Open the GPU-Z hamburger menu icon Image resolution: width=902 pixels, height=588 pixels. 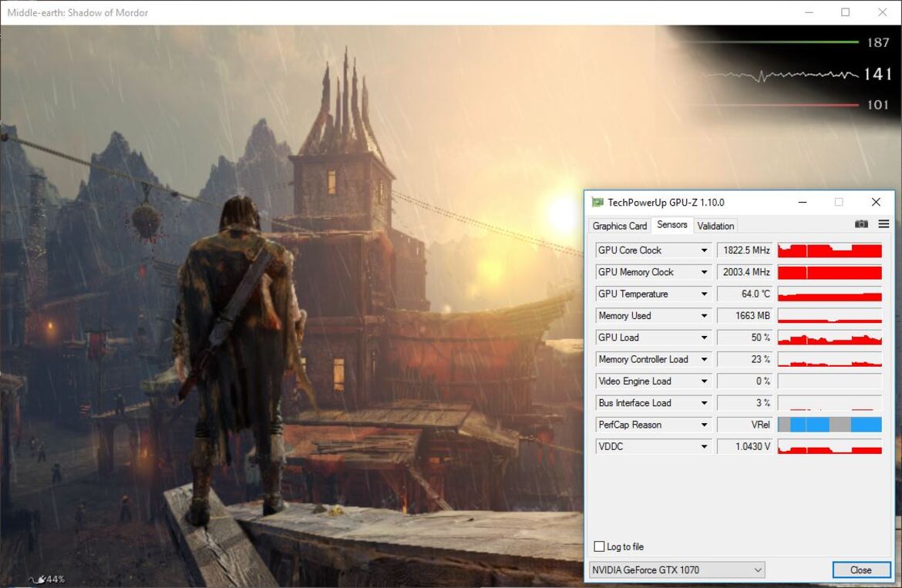pos(883,224)
